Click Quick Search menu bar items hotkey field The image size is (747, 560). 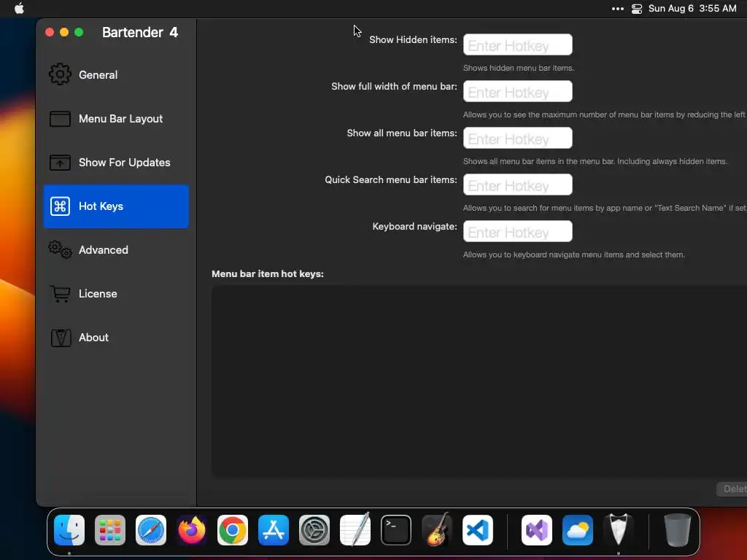517,184
